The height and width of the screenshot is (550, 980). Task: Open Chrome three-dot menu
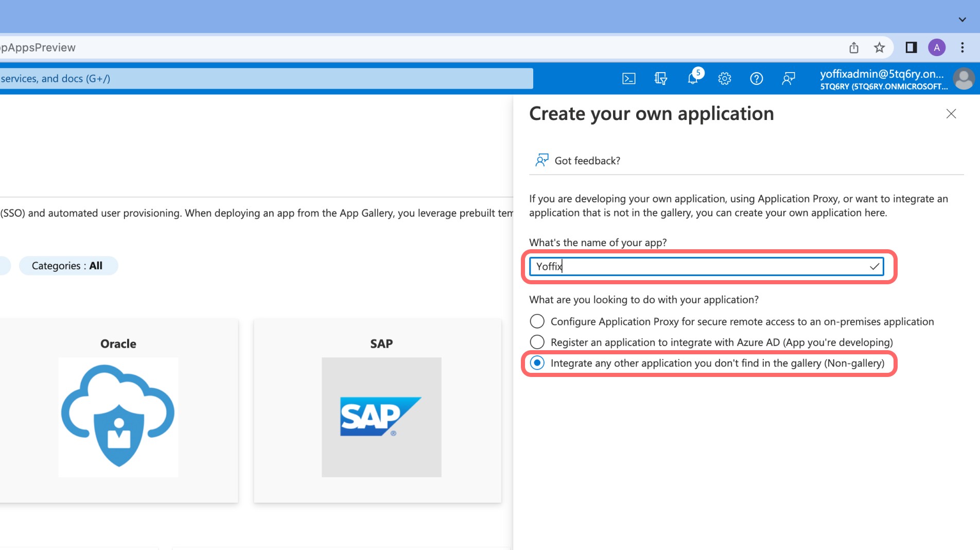pos(962,47)
